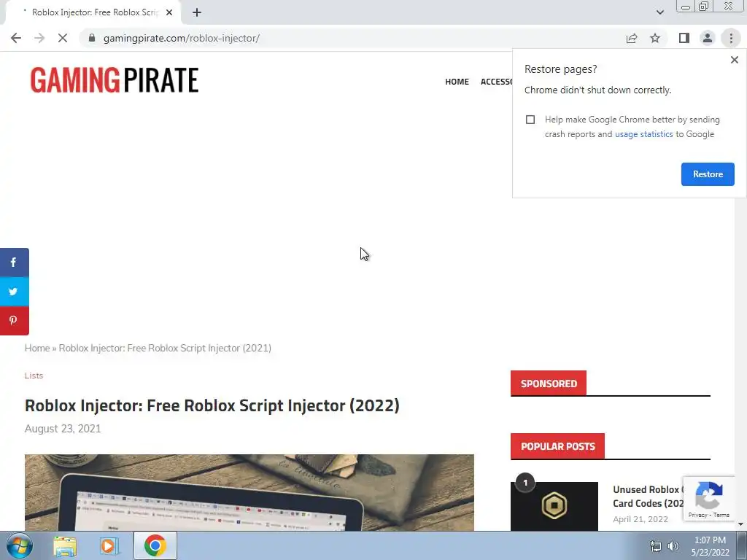This screenshot has height=560, width=747.
Task: Open the article featured laptop image
Action: pyautogui.click(x=249, y=492)
